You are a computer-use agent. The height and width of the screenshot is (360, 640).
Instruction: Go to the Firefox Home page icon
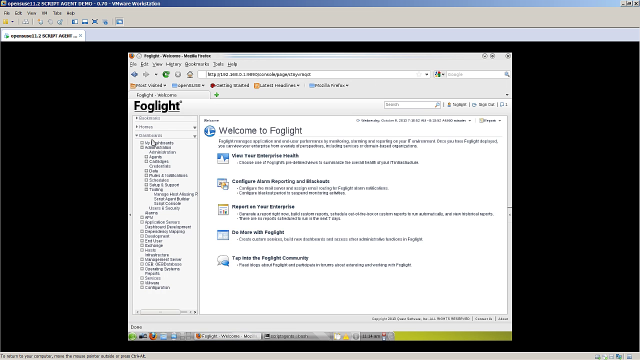pyautogui.click(x=190, y=74)
